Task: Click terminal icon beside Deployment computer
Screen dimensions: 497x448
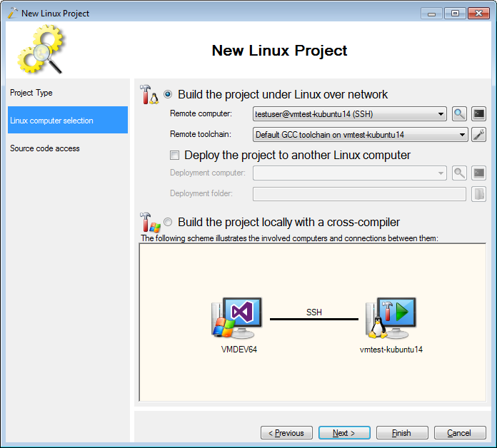Action: coord(478,173)
